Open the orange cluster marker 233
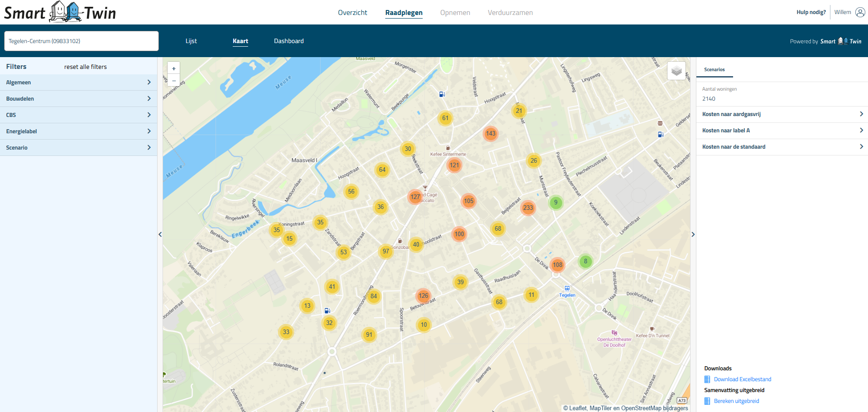868x412 pixels. point(528,208)
